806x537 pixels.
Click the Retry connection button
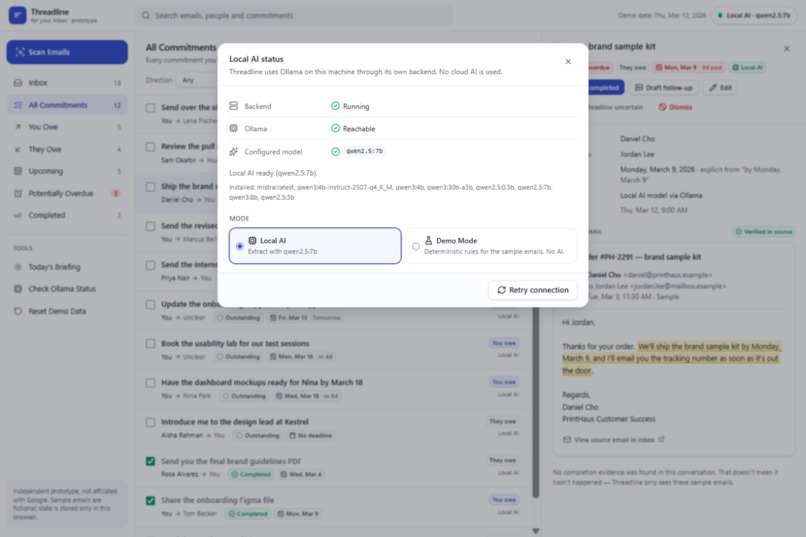[533, 290]
